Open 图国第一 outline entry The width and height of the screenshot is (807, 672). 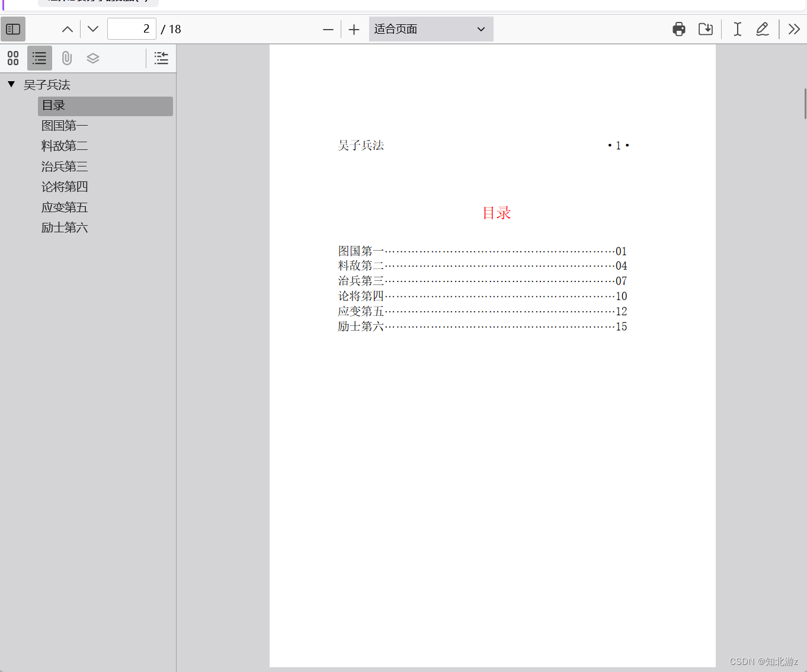point(65,126)
